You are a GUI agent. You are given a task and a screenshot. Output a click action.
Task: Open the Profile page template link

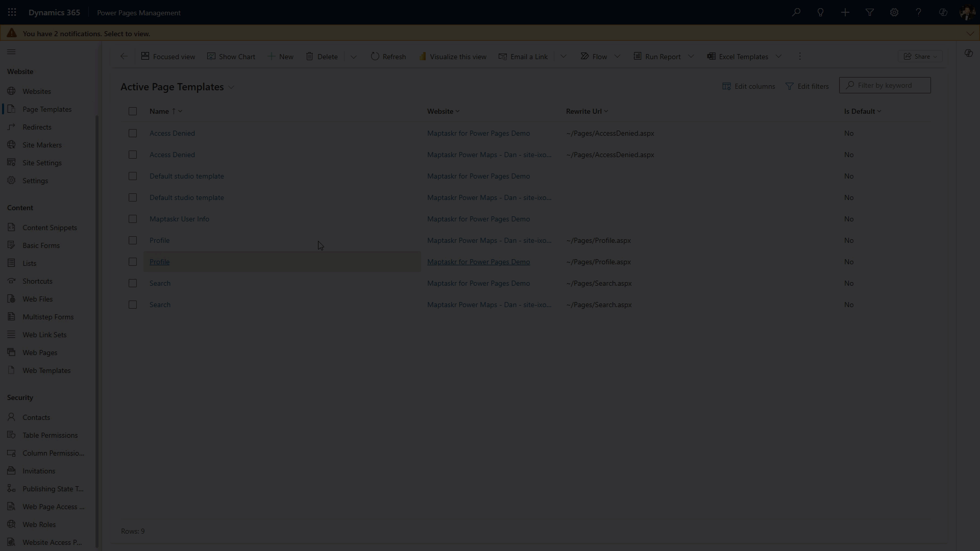click(160, 262)
